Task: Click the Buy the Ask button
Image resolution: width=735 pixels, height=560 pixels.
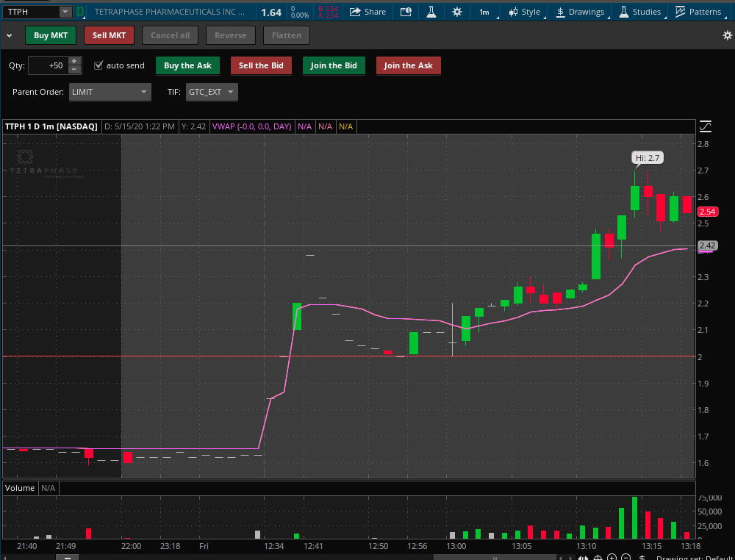Action: (x=187, y=65)
